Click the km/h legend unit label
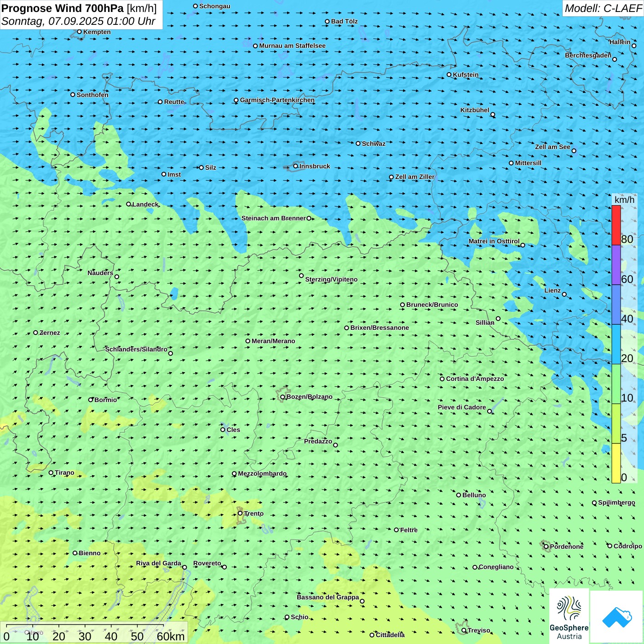Screen dimensions: 644x644 coord(624,200)
